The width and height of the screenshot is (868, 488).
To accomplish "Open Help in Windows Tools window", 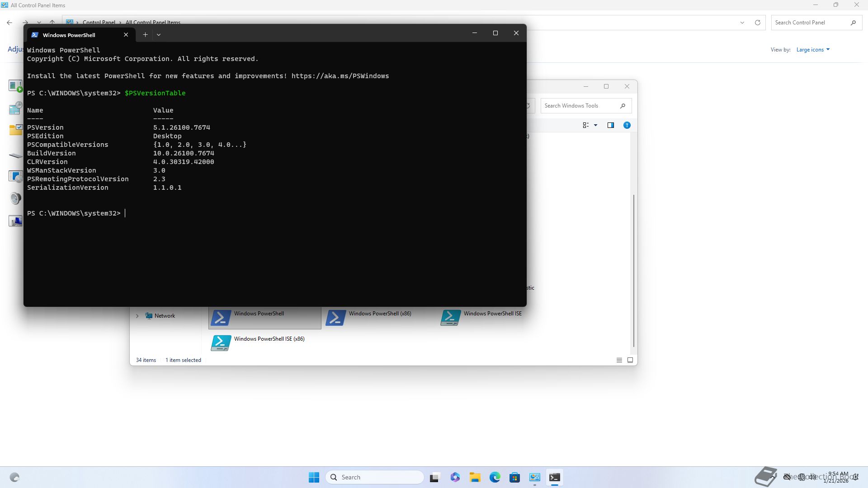I will [627, 125].
